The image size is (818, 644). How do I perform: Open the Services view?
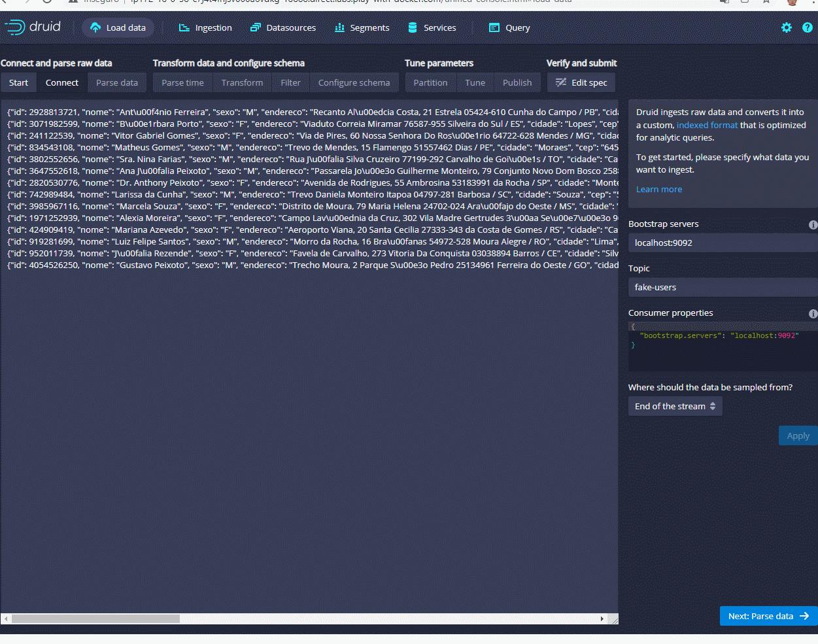(432, 27)
